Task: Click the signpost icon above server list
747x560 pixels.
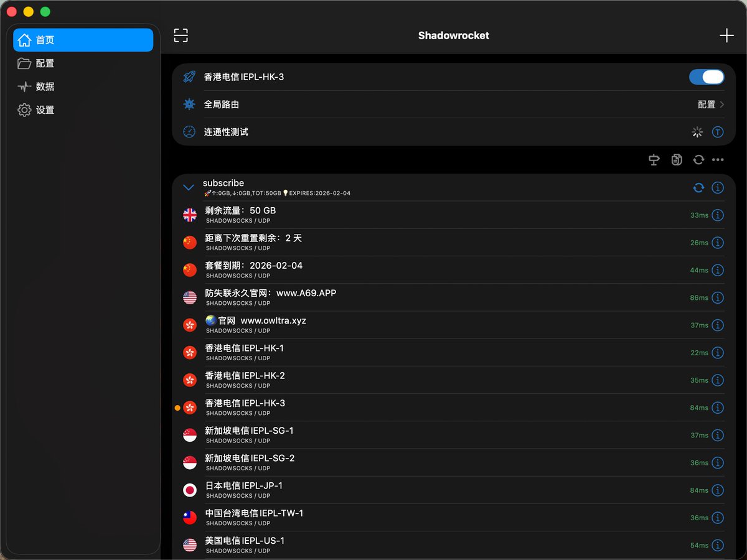Action: (654, 160)
